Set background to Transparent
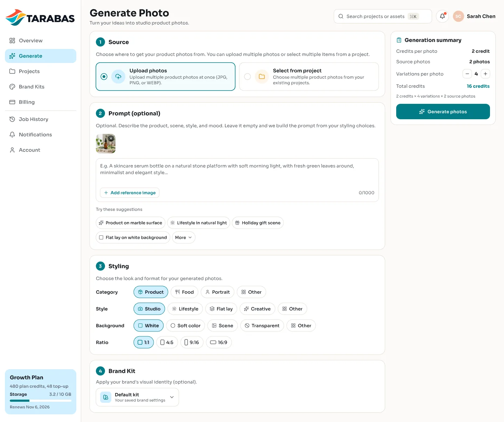504x422 pixels. [262, 326]
